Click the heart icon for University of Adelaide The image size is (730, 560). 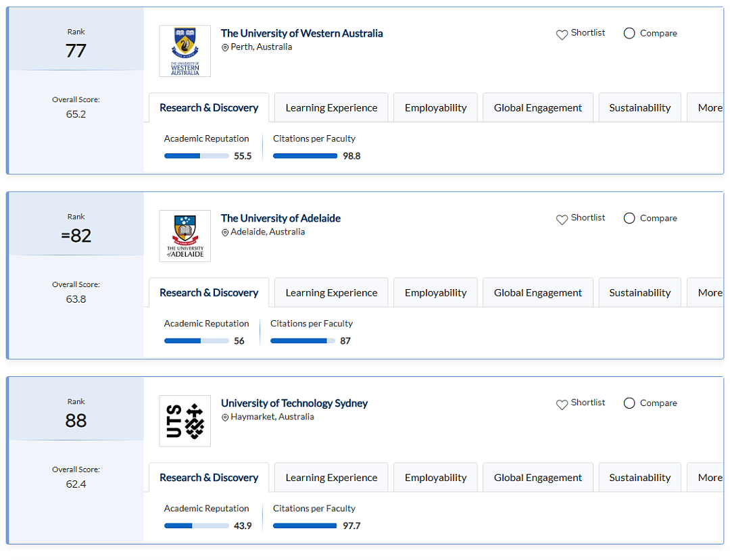[x=562, y=219]
